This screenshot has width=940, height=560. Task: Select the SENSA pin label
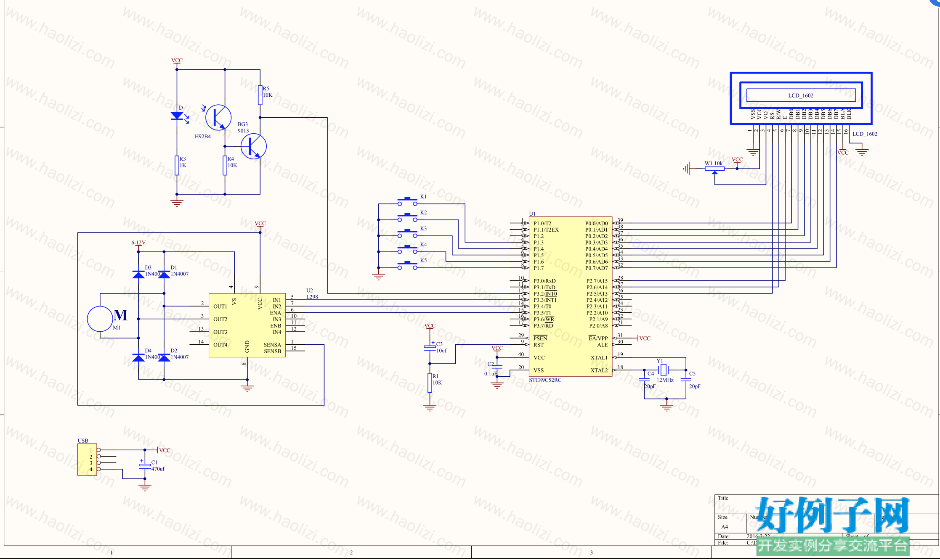[x=272, y=345]
